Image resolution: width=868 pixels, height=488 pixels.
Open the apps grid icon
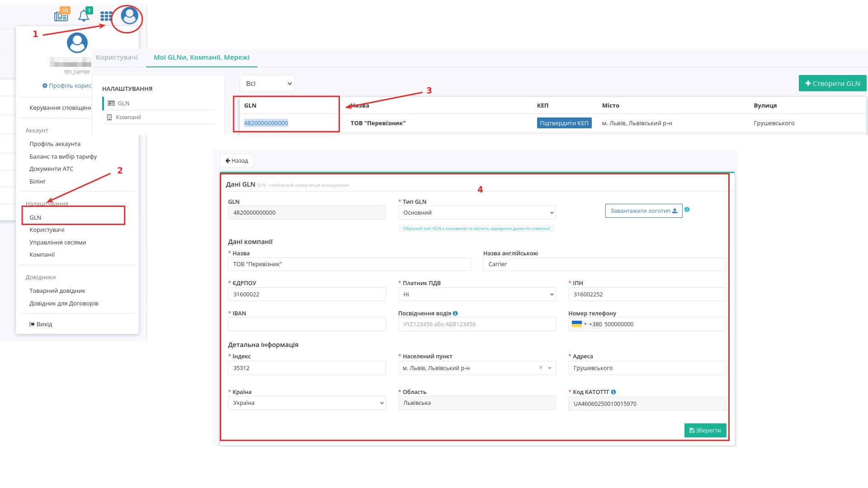click(106, 16)
